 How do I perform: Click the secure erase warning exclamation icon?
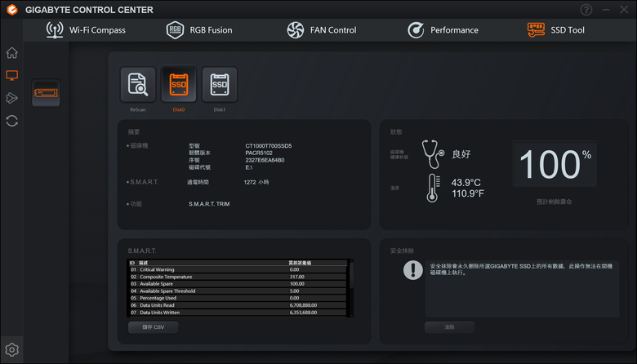coord(413,270)
